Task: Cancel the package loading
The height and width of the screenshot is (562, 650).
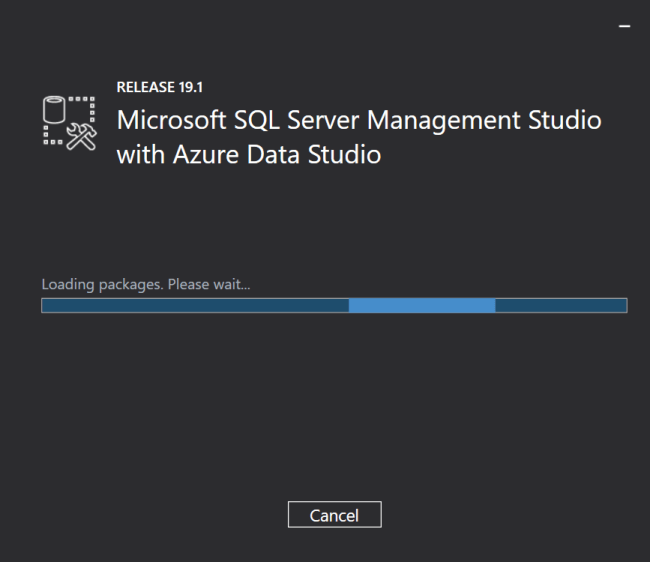Action: [334, 515]
